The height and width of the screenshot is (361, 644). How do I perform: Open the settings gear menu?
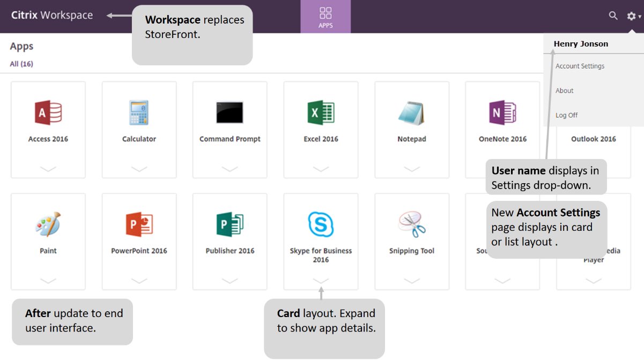point(633,17)
